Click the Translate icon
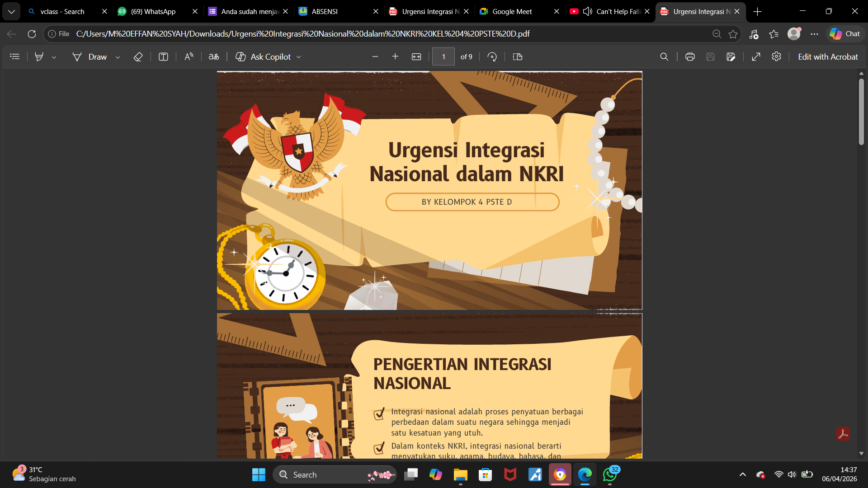This screenshot has width=868, height=488. tap(214, 56)
